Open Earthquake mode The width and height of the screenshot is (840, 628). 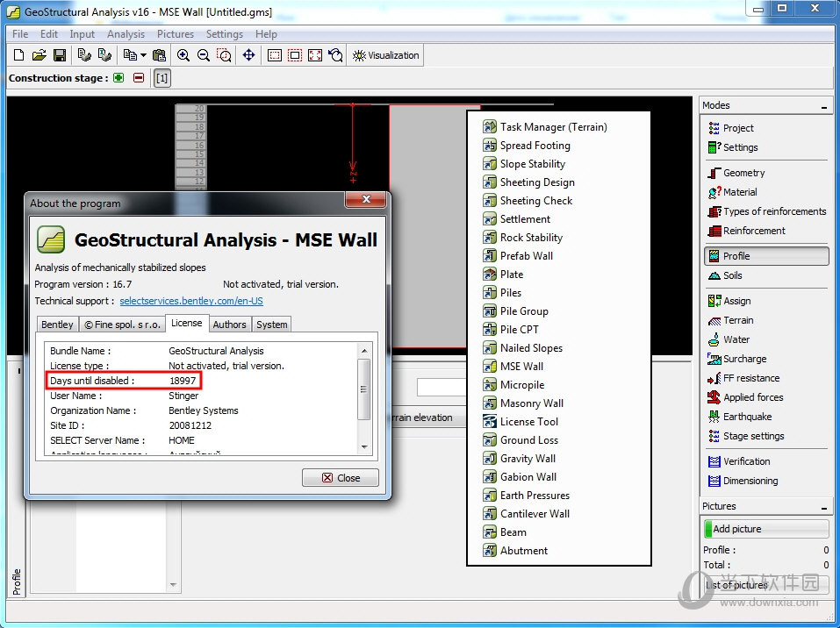(x=740, y=417)
